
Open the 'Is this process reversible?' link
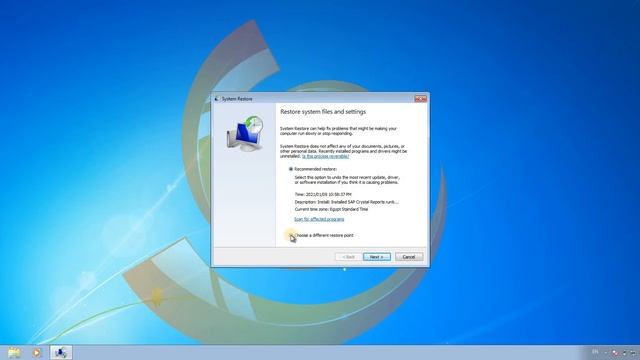tap(325, 156)
